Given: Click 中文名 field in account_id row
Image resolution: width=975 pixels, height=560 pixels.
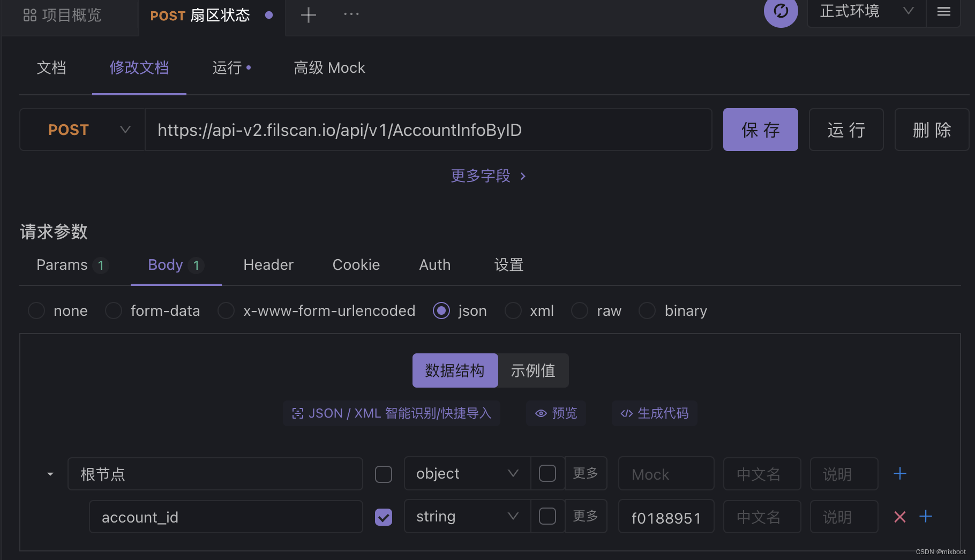Looking at the screenshot, I should (762, 517).
